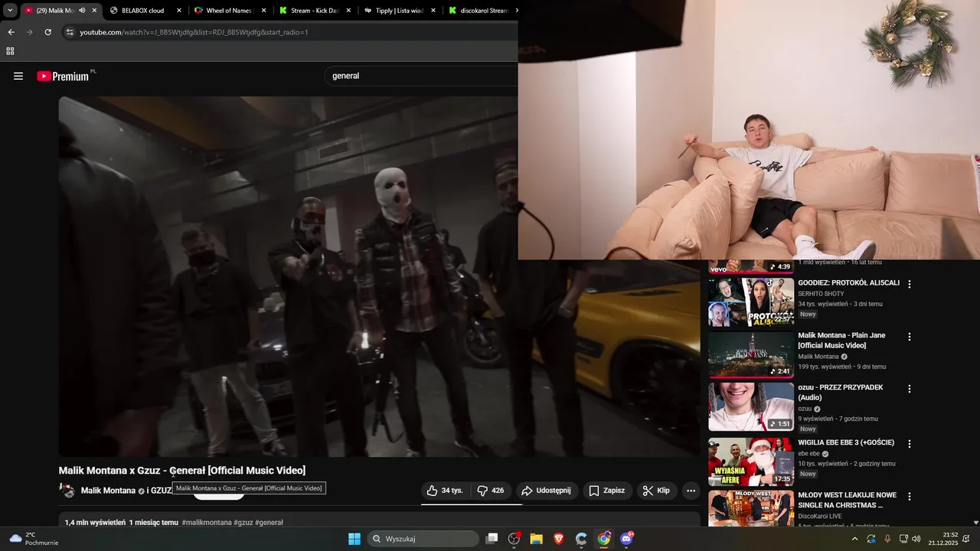Close the Tipply tab

(x=433, y=11)
